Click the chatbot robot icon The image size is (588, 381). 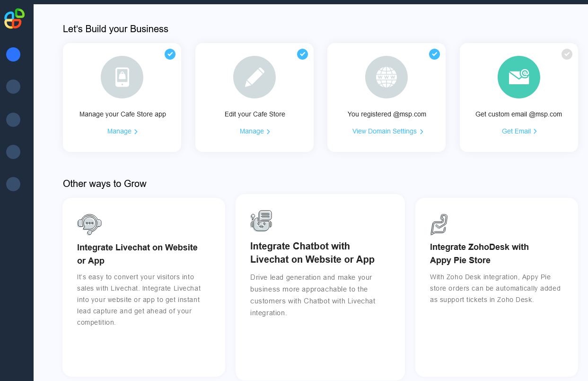261,221
